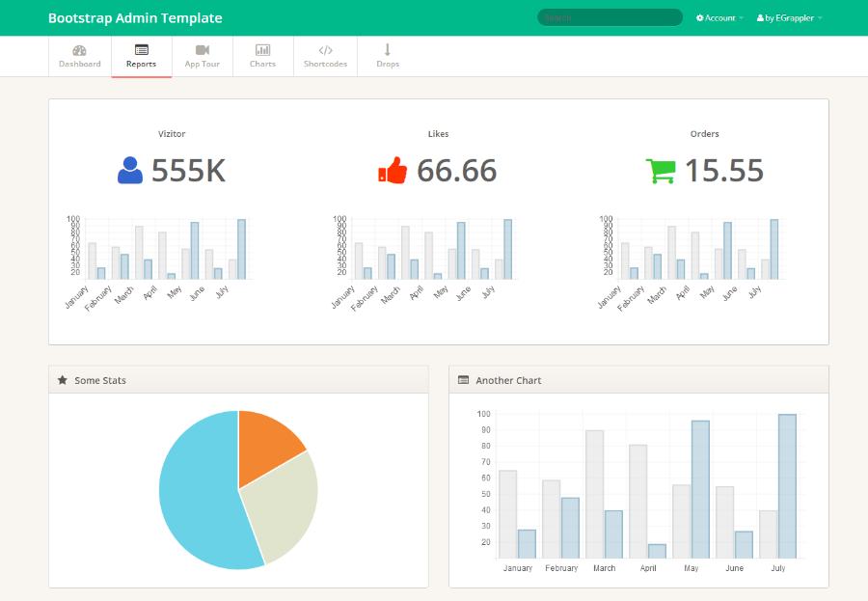Image resolution: width=868 pixels, height=601 pixels.
Task: Click the blue Vizitor user icon
Action: tap(130, 170)
